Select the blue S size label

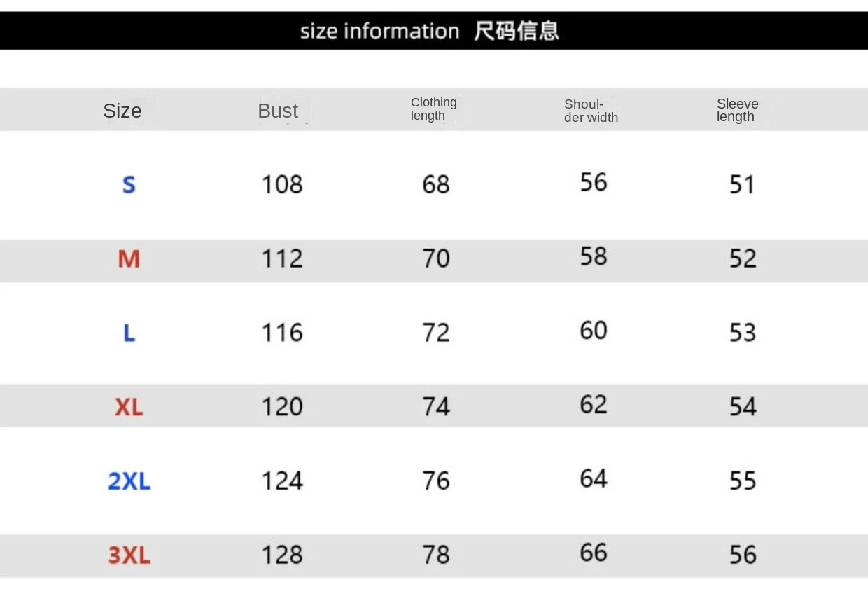(129, 185)
